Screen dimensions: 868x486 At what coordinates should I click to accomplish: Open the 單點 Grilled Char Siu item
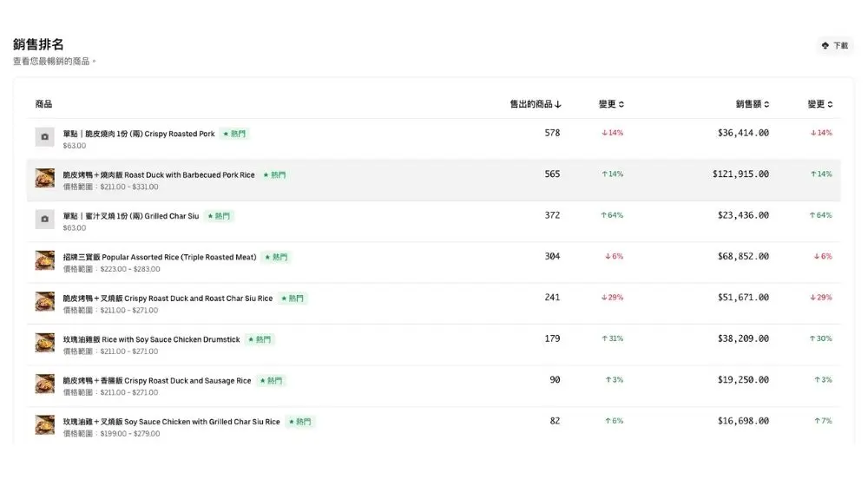131,216
